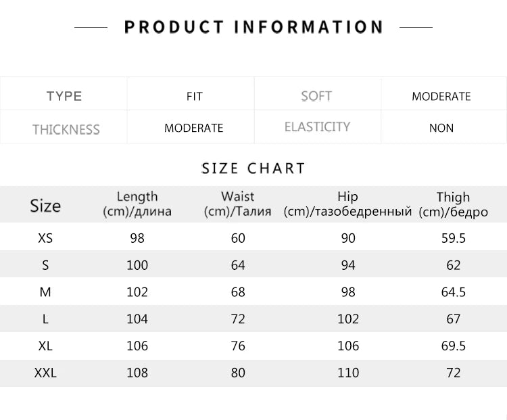Click the Hip column header
Image resolution: width=507 pixels, height=420 pixels.
click(x=347, y=204)
